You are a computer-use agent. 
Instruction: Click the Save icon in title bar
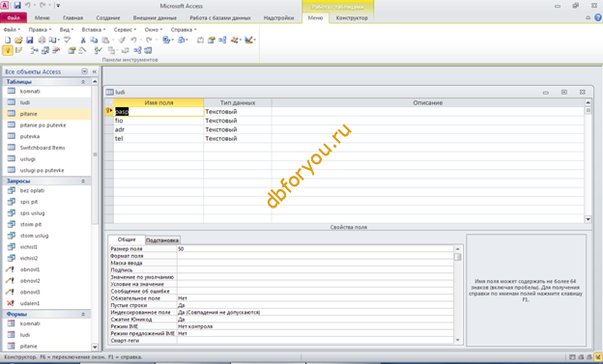coord(17,6)
